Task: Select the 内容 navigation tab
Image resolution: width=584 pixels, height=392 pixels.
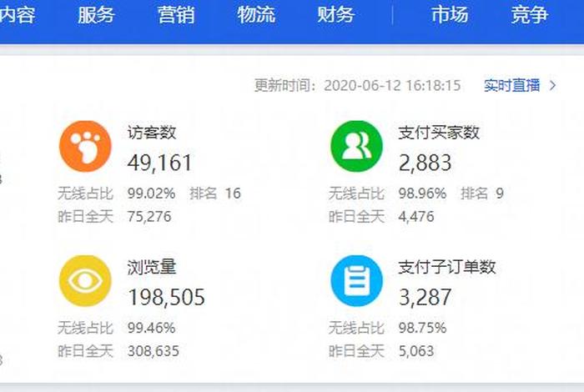Action: 18,15
